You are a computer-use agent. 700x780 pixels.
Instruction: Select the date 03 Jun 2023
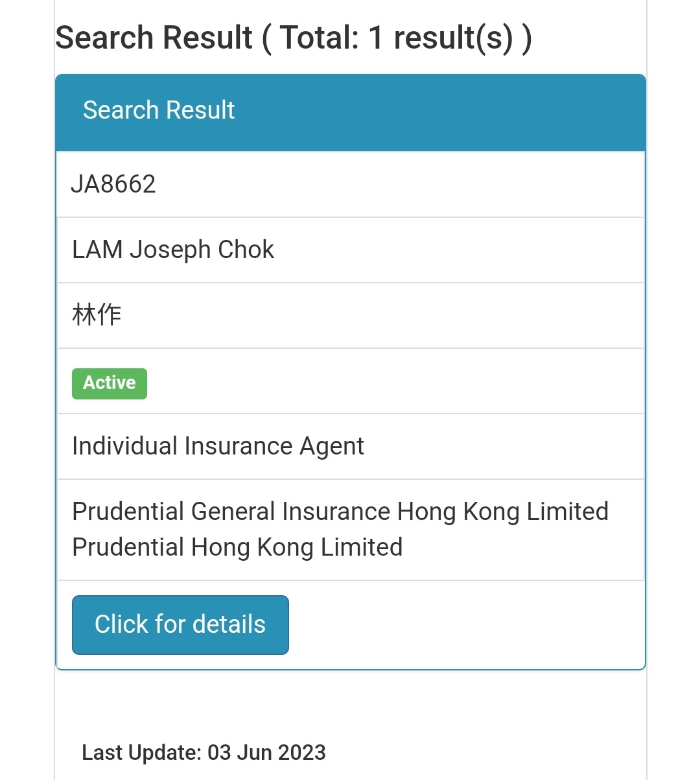click(x=266, y=753)
